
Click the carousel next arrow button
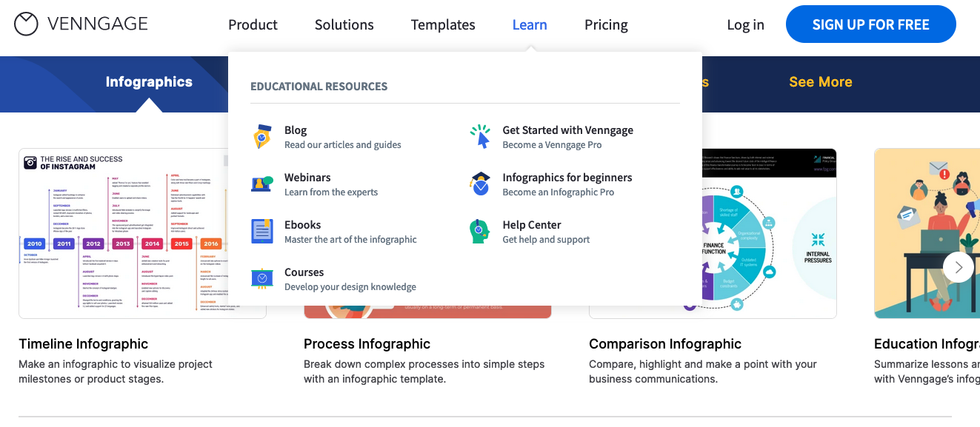[959, 267]
